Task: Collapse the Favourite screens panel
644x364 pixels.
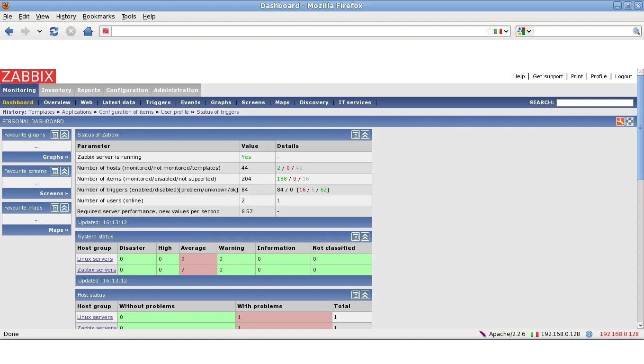Action: click(64, 171)
